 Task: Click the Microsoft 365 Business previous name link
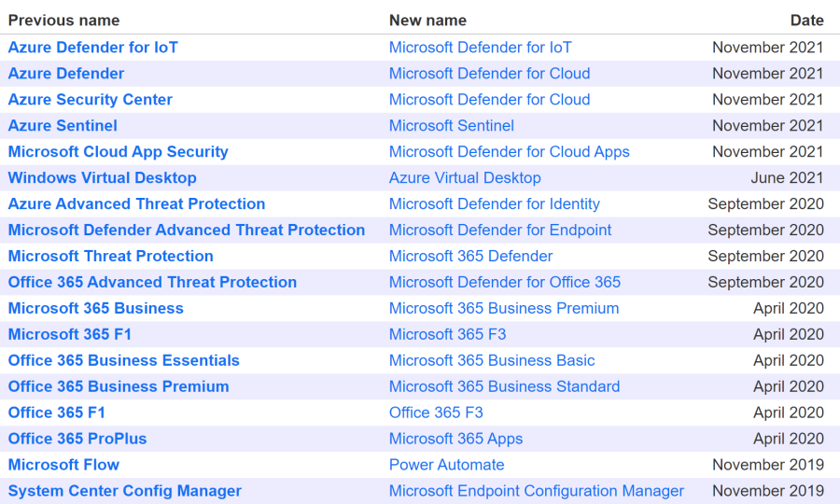(x=96, y=309)
